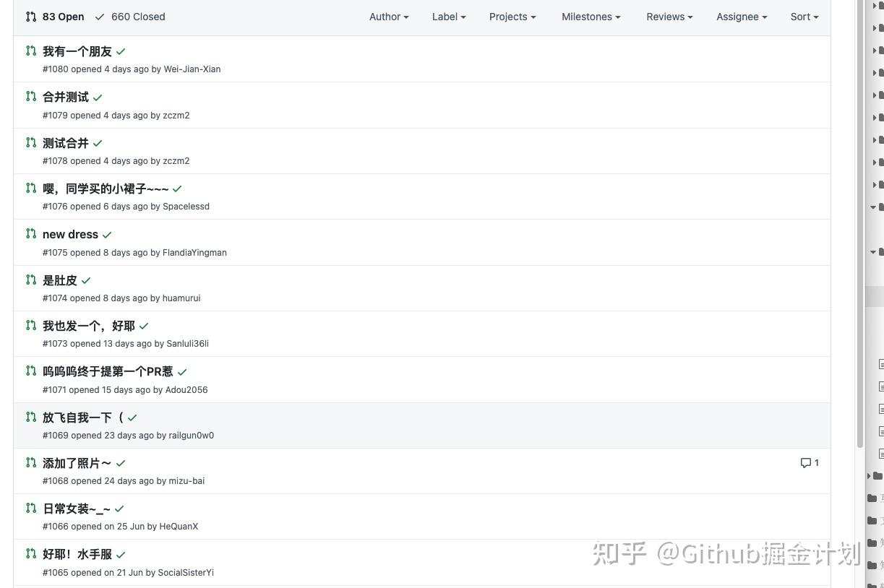Open pull request '添加了照片～'
This screenshot has width=884, height=588.
[x=77, y=463]
